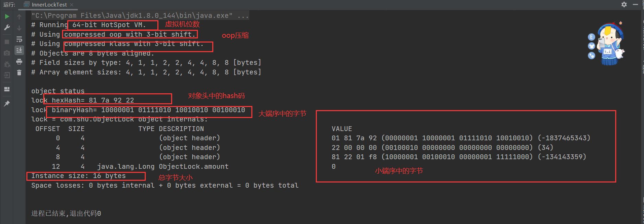Open the restore layout icon menu

(7, 89)
